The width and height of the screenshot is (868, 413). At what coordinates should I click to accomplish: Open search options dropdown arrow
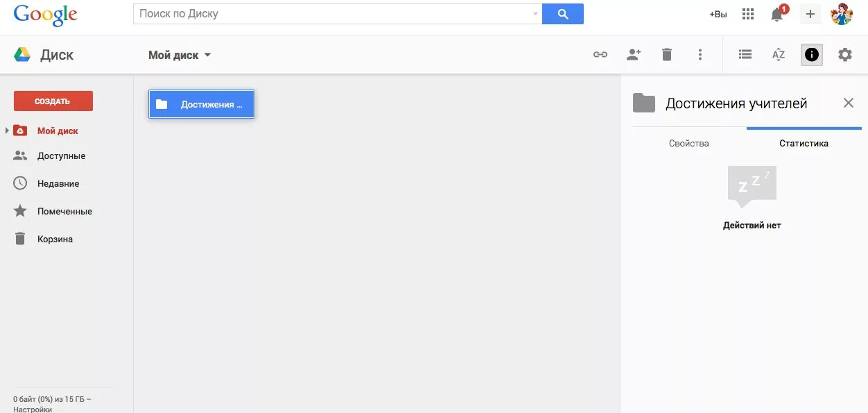535,14
